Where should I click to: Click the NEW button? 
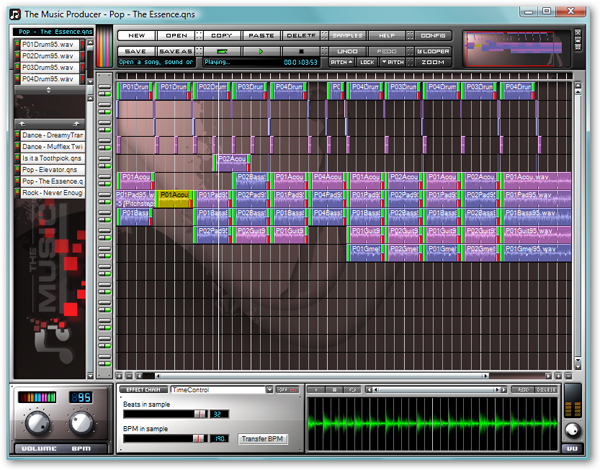point(137,36)
